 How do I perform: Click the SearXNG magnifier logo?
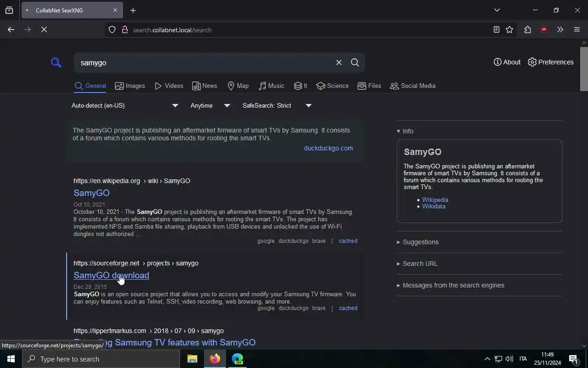[56, 63]
